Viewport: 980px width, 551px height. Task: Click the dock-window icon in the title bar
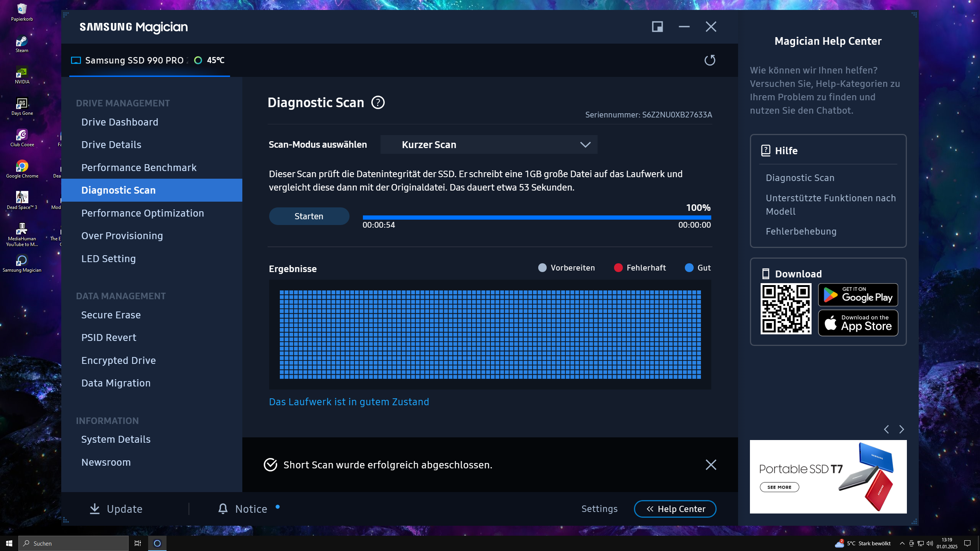tap(657, 26)
